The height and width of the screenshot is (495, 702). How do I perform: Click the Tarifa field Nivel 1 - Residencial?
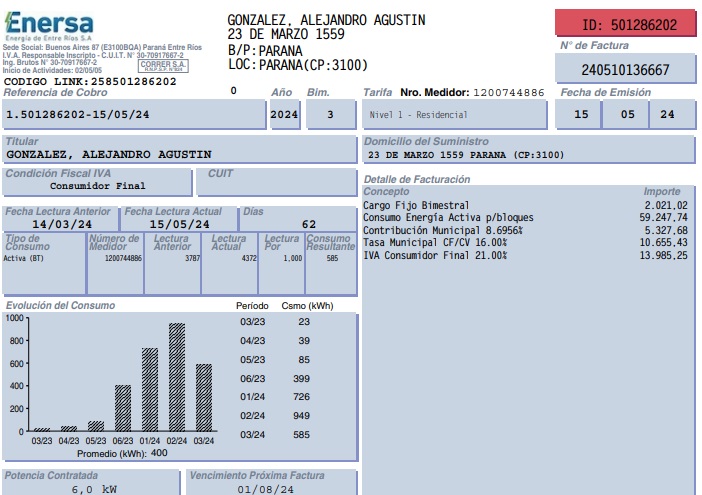point(453,115)
